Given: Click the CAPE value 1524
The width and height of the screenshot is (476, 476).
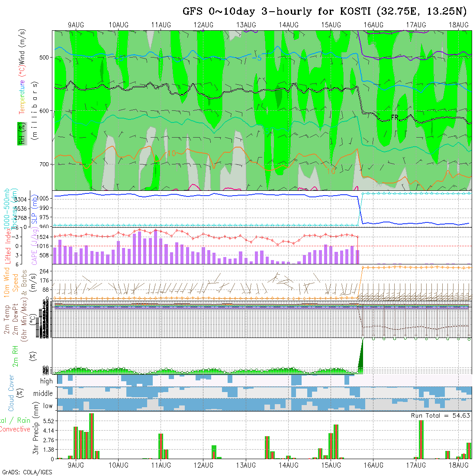Looking at the screenshot, I should [43, 237].
